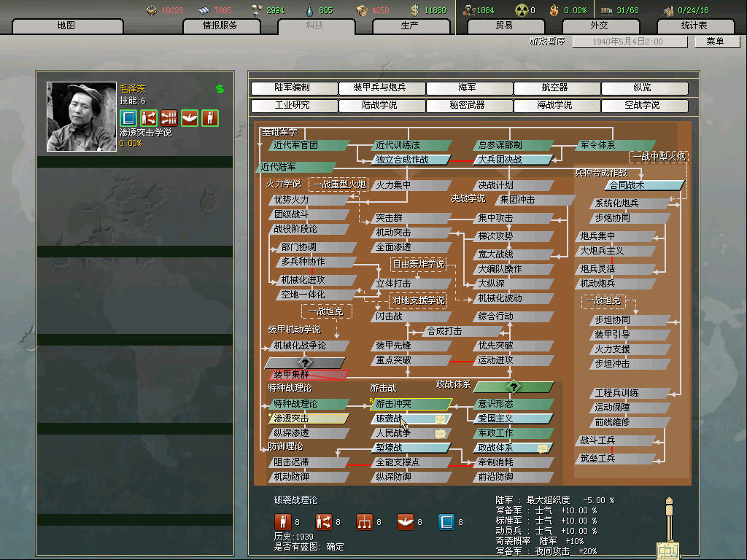
Task: Click the metal resource icon next to 7885
Action: [x=204, y=10]
